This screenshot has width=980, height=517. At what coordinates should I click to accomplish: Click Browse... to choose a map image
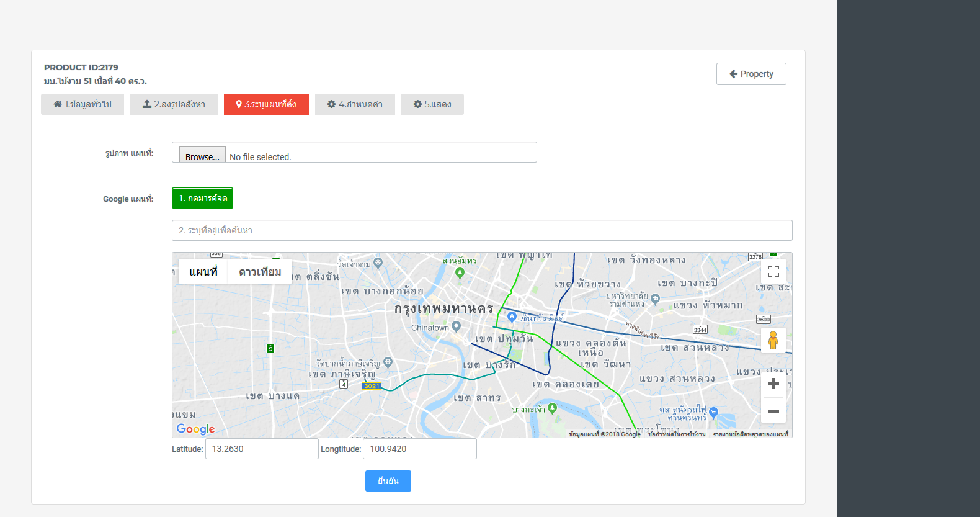coord(202,156)
